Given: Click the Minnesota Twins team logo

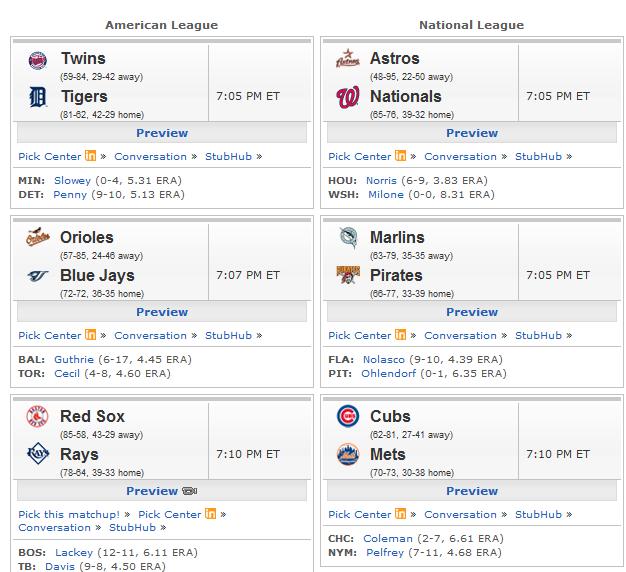Looking at the screenshot, I should tap(38, 61).
